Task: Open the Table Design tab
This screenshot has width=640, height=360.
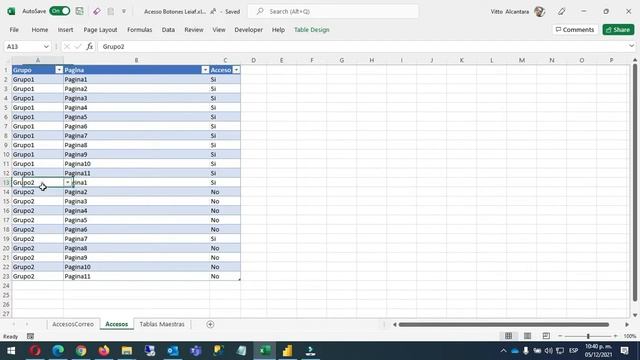Action: [311, 29]
